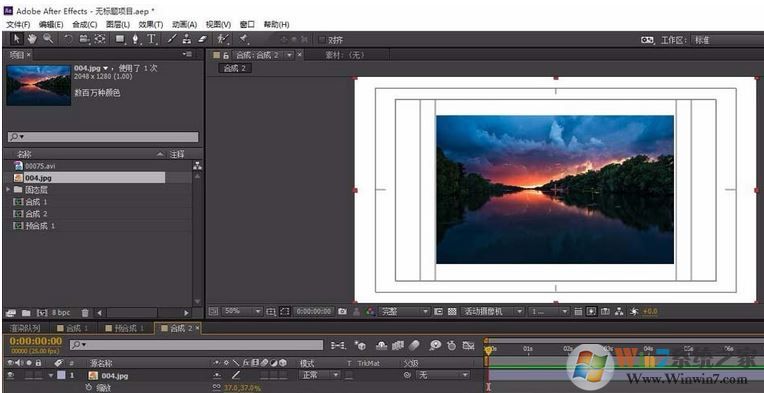Select the Zoom magnifier tool
Screen dimensions: 764x393
48,39
